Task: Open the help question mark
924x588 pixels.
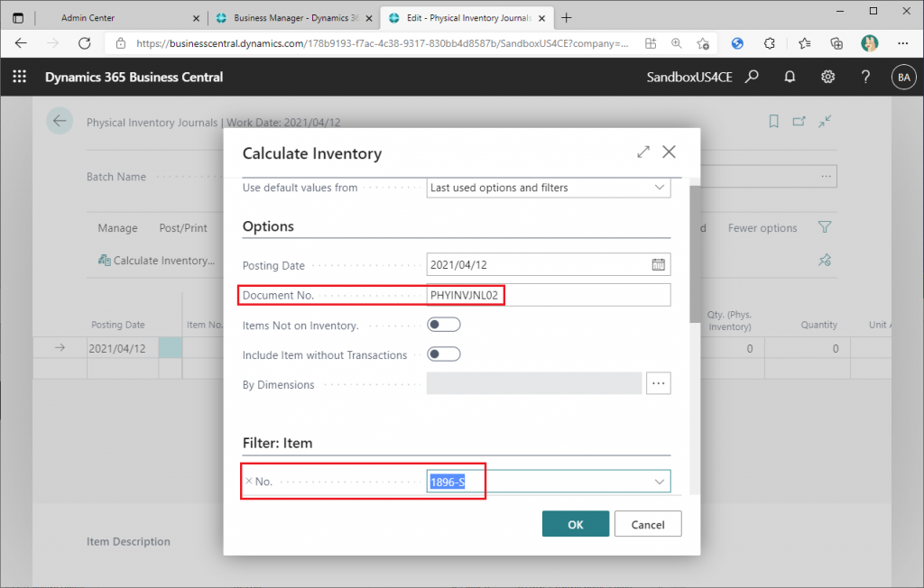Action: coord(865,77)
